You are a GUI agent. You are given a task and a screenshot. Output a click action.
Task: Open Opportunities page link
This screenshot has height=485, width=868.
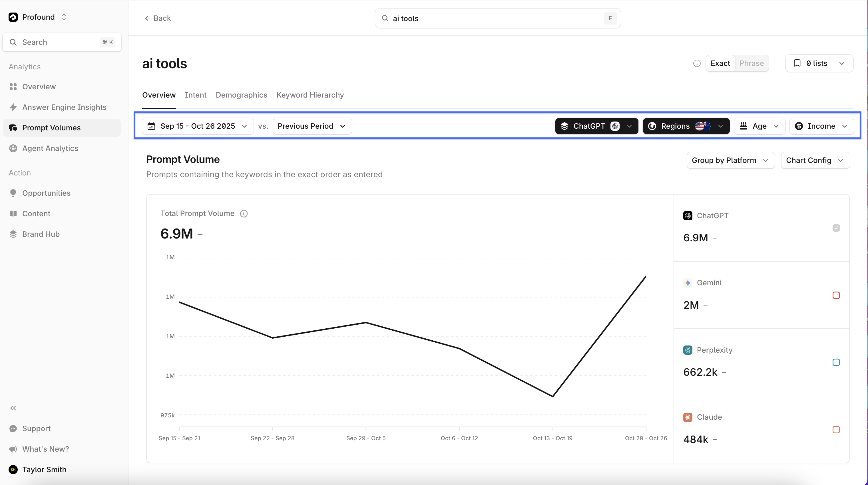pos(62,193)
